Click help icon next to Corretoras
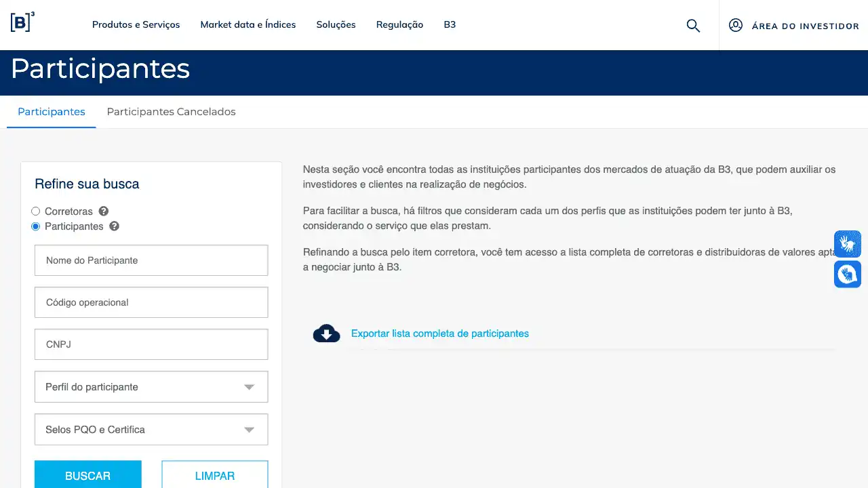Image resolution: width=868 pixels, height=488 pixels. tap(104, 211)
